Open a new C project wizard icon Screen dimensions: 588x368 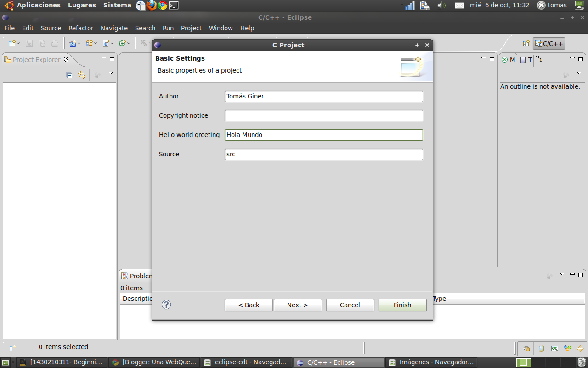point(73,43)
